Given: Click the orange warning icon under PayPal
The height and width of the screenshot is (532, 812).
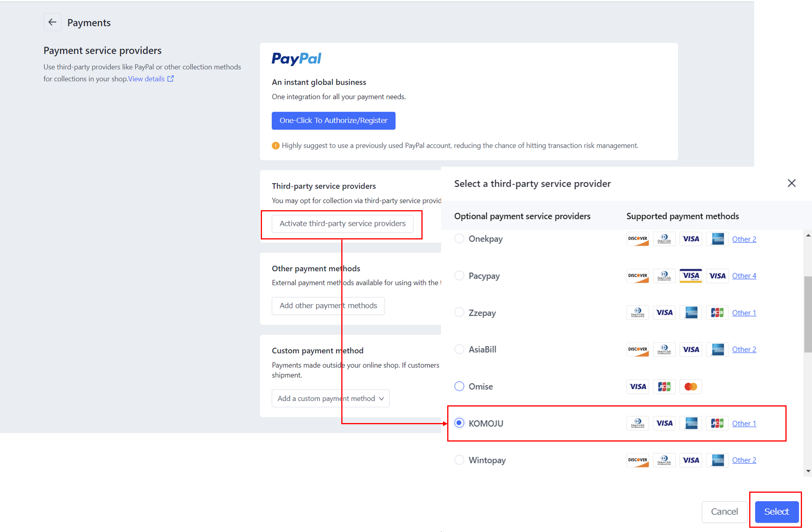Looking at the screenshot, I should pyautogui.click(x=275, y=146).
